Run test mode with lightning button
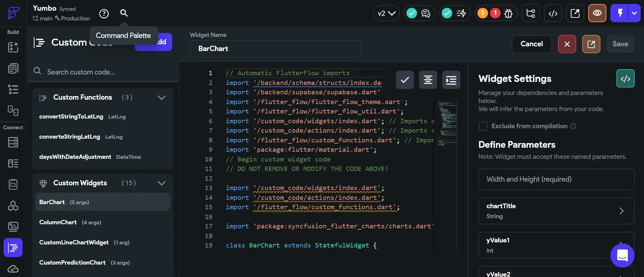 point(619,13)
